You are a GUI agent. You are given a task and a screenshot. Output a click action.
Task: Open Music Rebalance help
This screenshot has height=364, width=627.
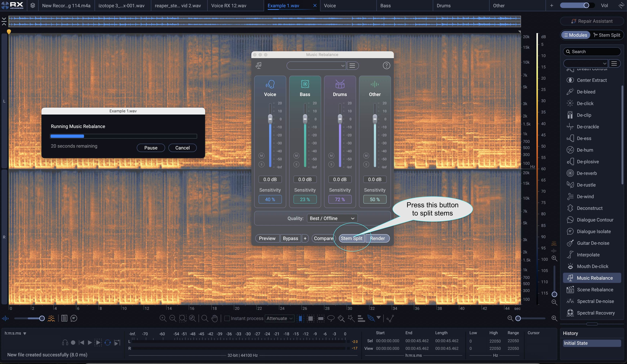pyautogui.click(x=386, y=65)
